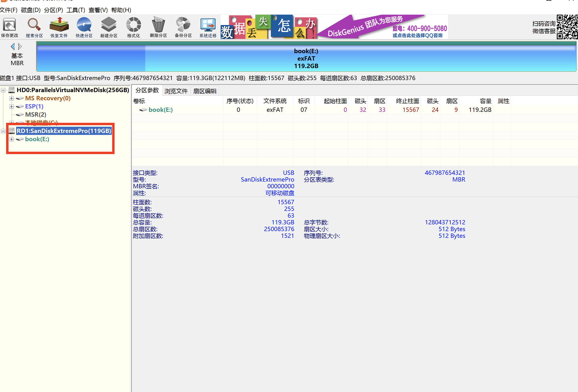Viewport: 578px width, 392px height.
Task: Collapse the HD0 ParallelsVirtualNVMeDisk node
Action: tap(3, 90)
